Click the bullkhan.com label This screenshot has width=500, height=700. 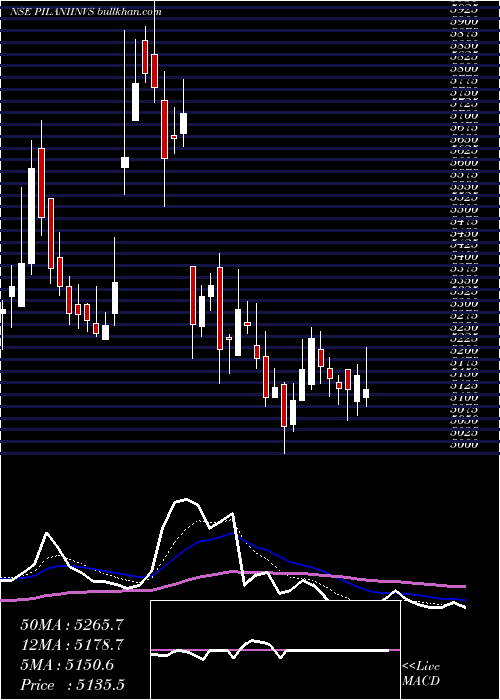pyautogui.click(x=129, y=12)
